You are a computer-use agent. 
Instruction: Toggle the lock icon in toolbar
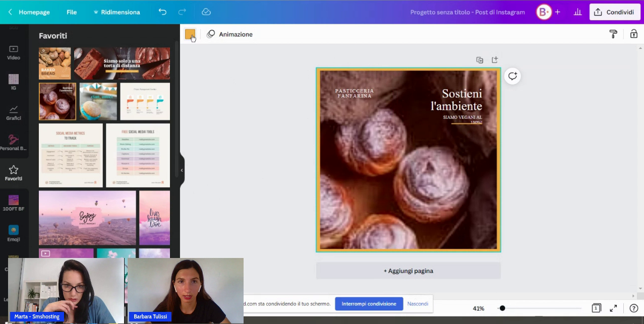pyautogui.click(x=633, y=34)
